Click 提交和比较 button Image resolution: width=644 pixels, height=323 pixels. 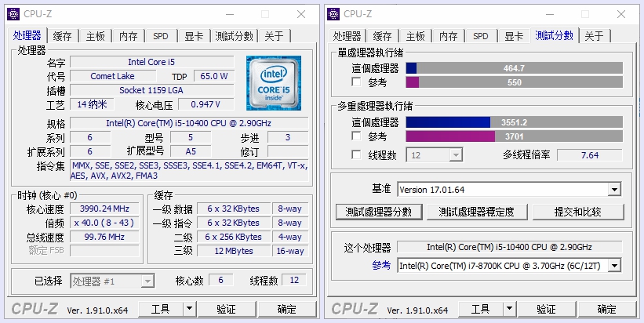point(578,212)
